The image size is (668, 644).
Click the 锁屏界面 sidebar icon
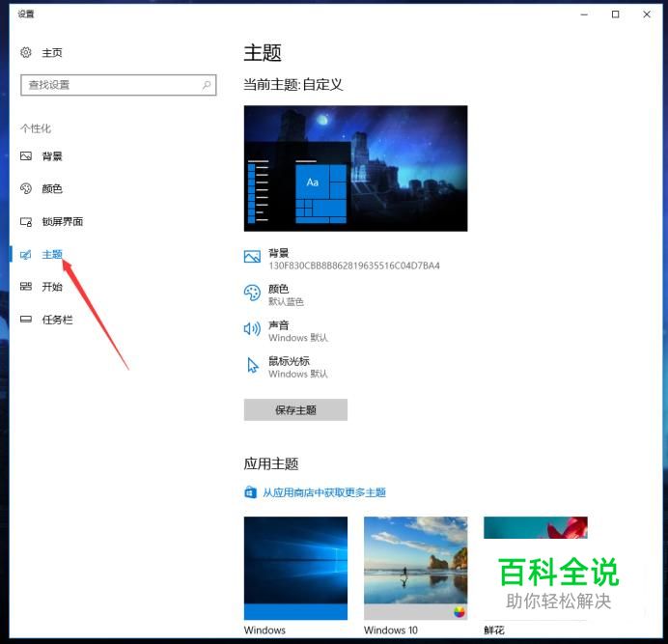26,222
